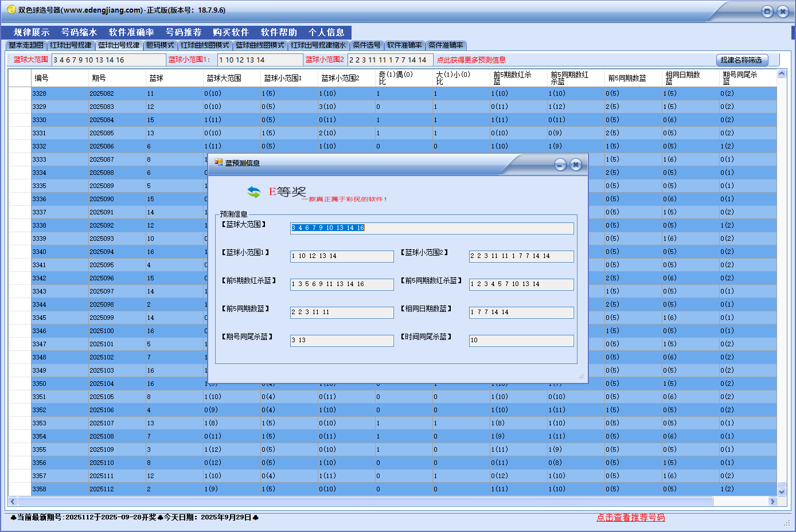Switch to the 基本走趋图 tab
The width and height of the screenshot is (796, 532).
point(26,45)
